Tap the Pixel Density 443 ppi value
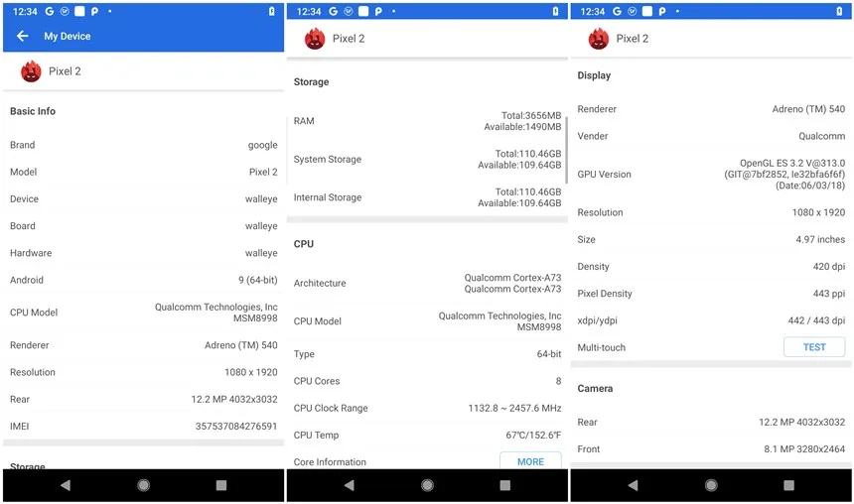854x504 pixels. [x=829, y=294]
